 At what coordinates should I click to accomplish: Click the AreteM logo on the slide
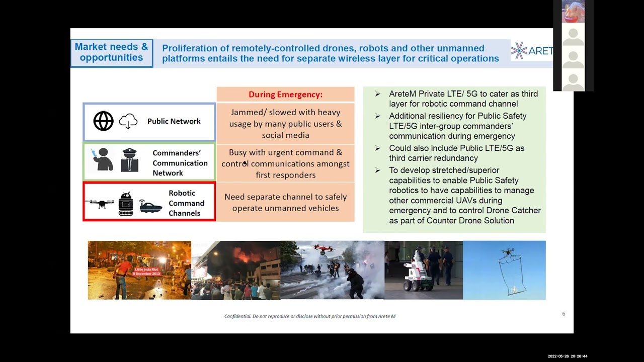pos(532,51)
